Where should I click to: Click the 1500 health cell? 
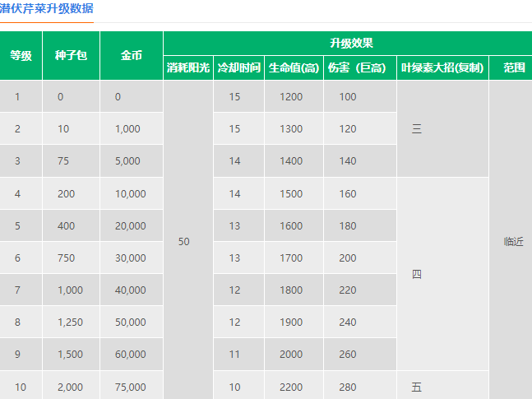tap(294, 193)
